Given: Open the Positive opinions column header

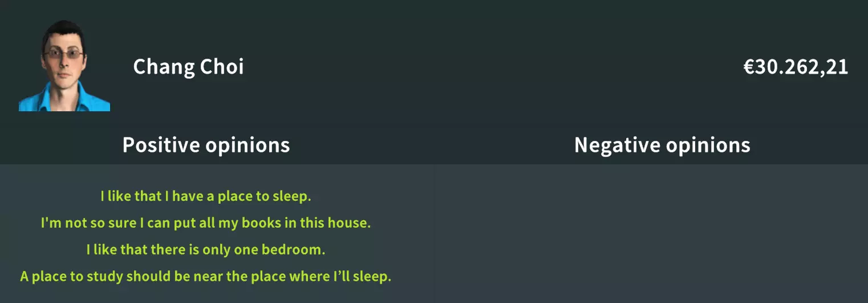Looking at the screenshot, I should point(206,145).
